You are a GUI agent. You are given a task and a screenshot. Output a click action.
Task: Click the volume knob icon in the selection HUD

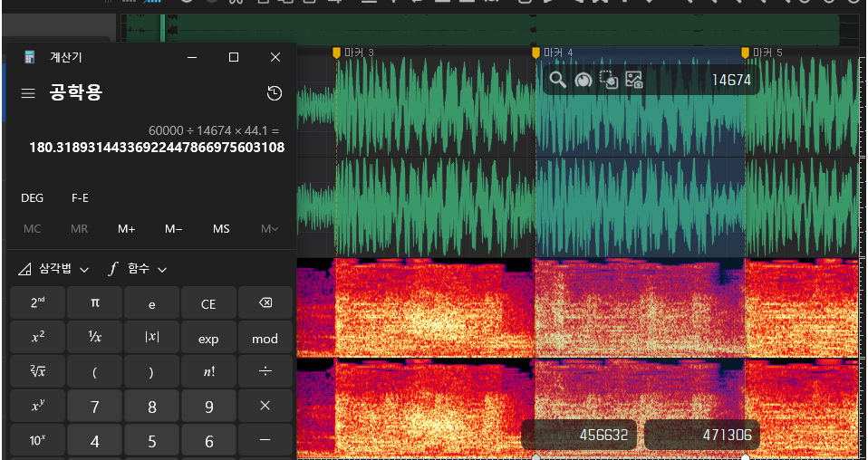coord(583,81)
